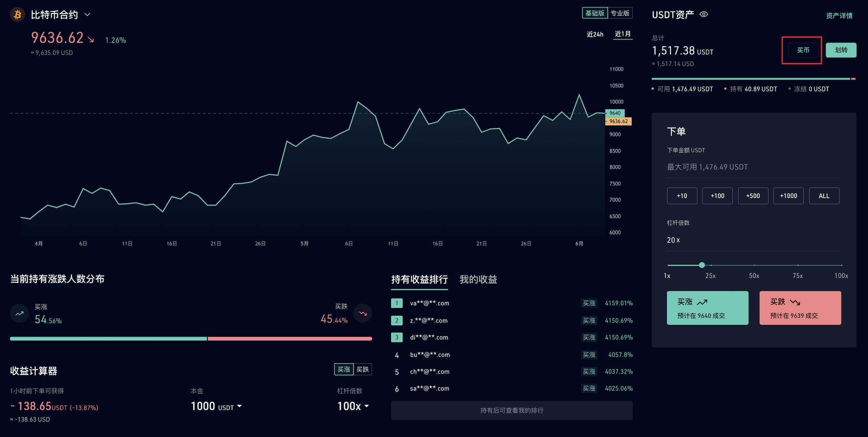Click the leverage slider handle

click(702, 265)
